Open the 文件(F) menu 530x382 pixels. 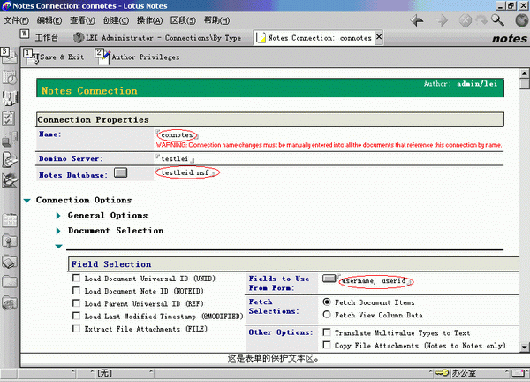coord(16,21)
